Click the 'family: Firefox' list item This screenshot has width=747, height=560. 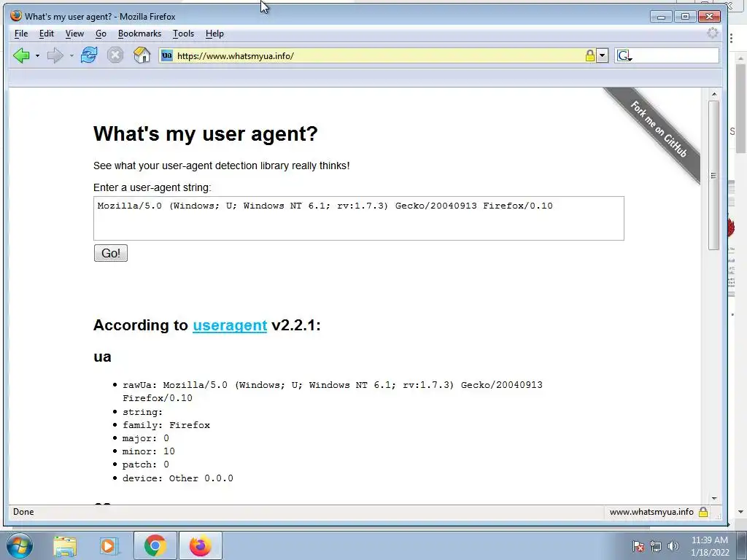166,425
